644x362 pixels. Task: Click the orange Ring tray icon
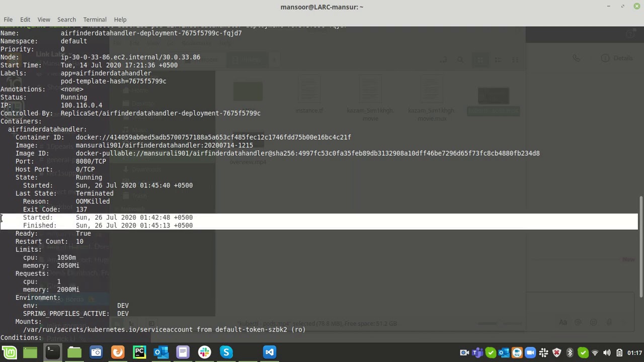[517, 352]
